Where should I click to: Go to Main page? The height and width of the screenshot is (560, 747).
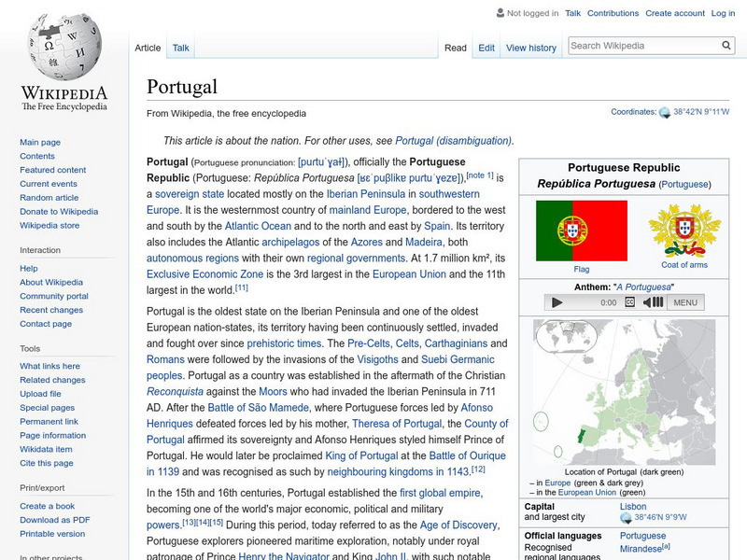[40, 143]
